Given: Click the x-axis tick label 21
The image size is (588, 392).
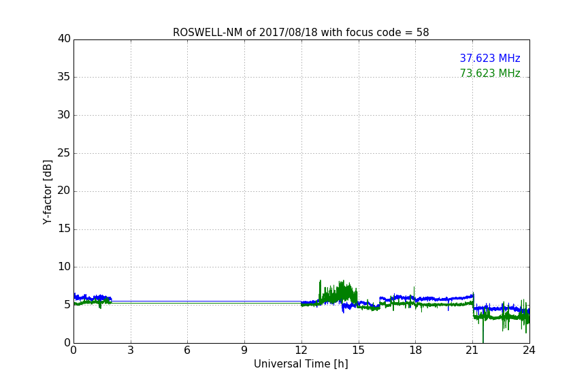Looking at the screenshot, I should pyautogui.click(x=472, y=350).
